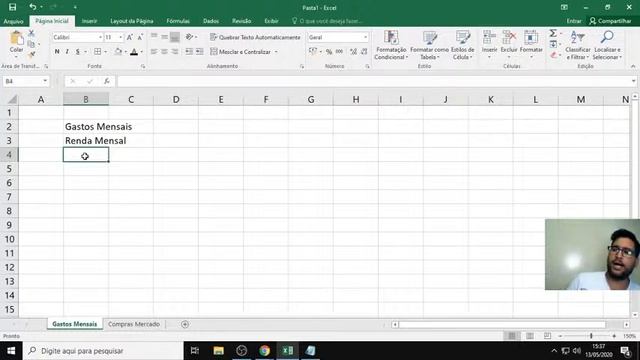The image size is (640, 360).
Task: Click the increase indent icon
Action: (200, 51)
